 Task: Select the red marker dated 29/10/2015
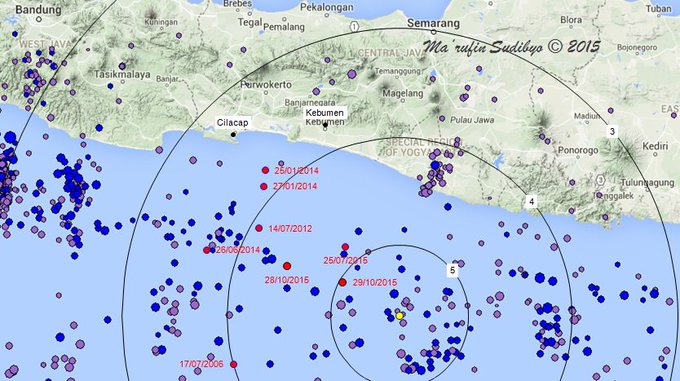(x=342, y=283)
